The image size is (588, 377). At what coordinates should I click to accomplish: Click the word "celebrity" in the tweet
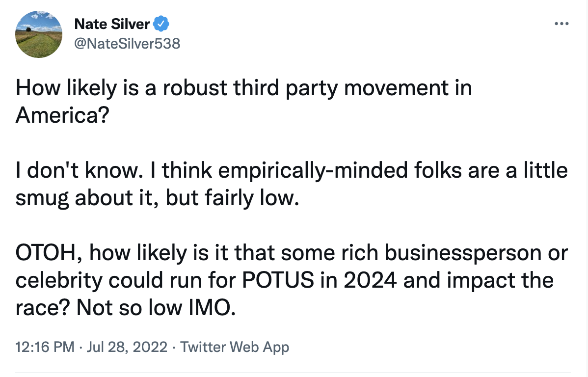[x=59, y=281]
